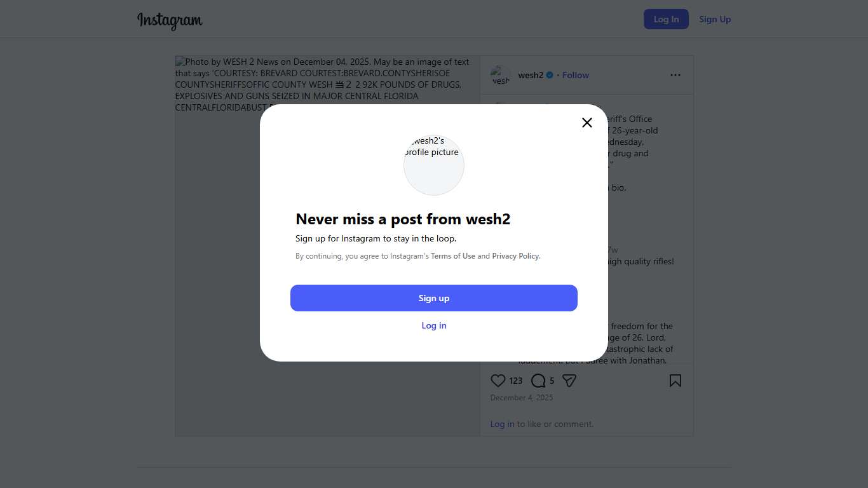Open the three-dot more options menu

click(675, 75)
